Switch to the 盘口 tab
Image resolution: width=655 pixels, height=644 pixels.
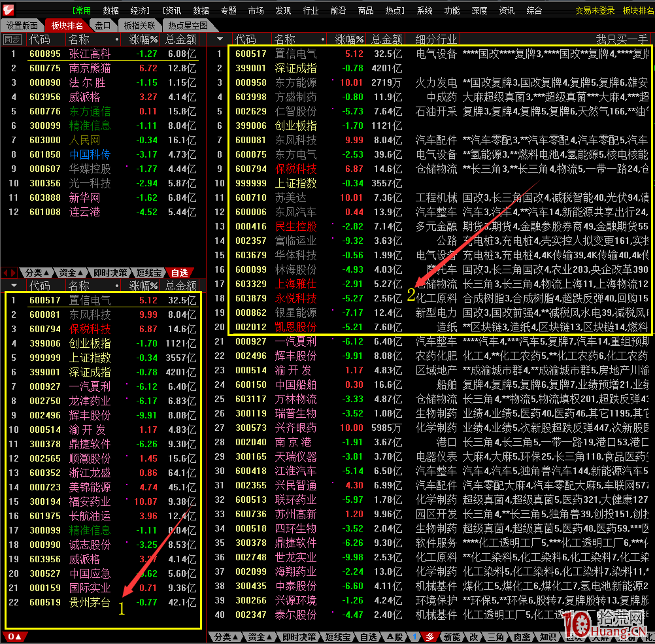[103, 25]
